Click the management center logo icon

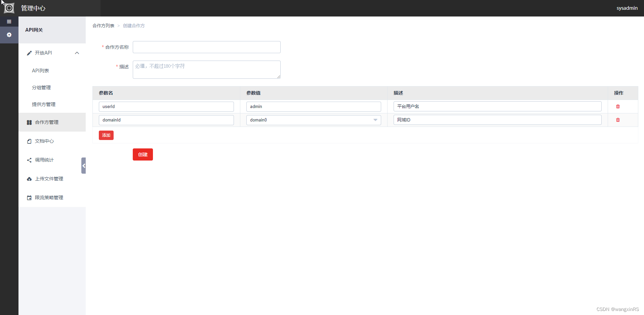tap(9, 8)
